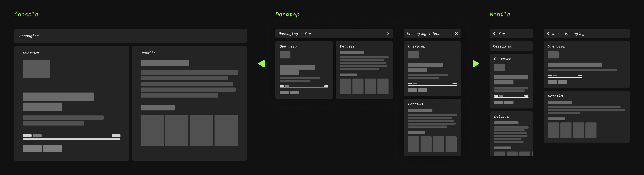Close the narrow Desktop Messaging + Nav bar
Screen dimensions: 644x175
(456, 34)
